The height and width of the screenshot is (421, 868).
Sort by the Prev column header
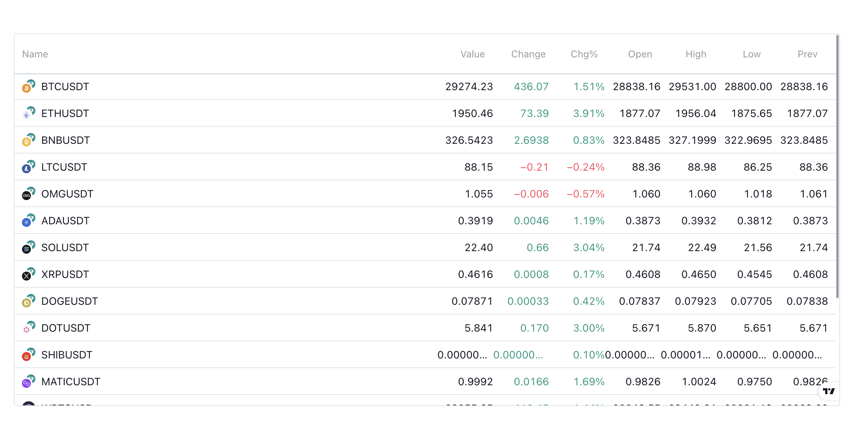pyautogui.click(x=807, y=54)
